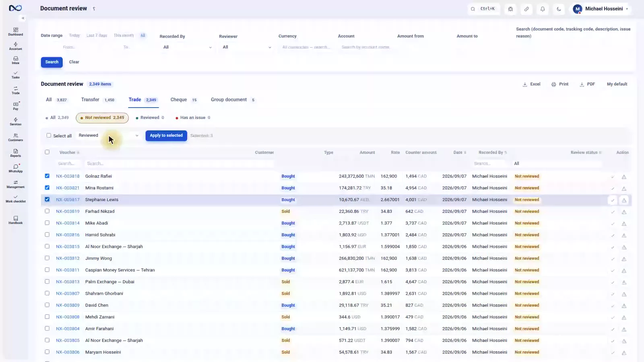Check the NX-003819 row checkbox
The image size is (644, 362).
point(47,211)
